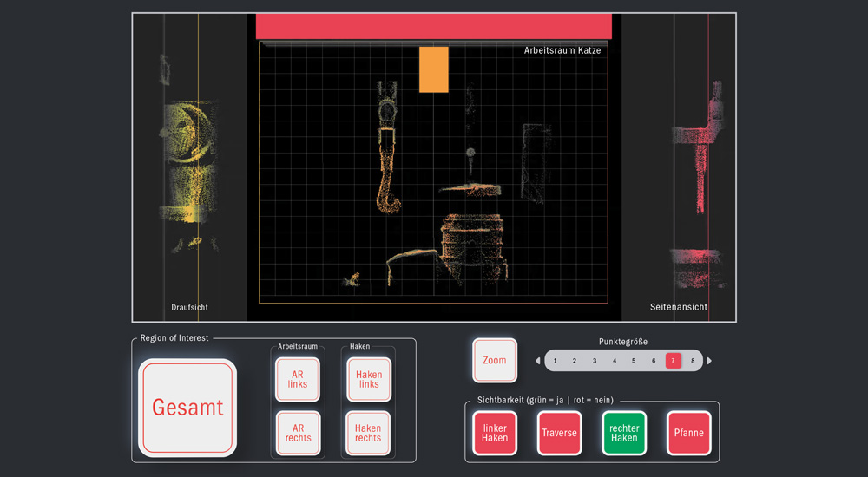Set Punktegröße to 6

(x=654, y=361)
